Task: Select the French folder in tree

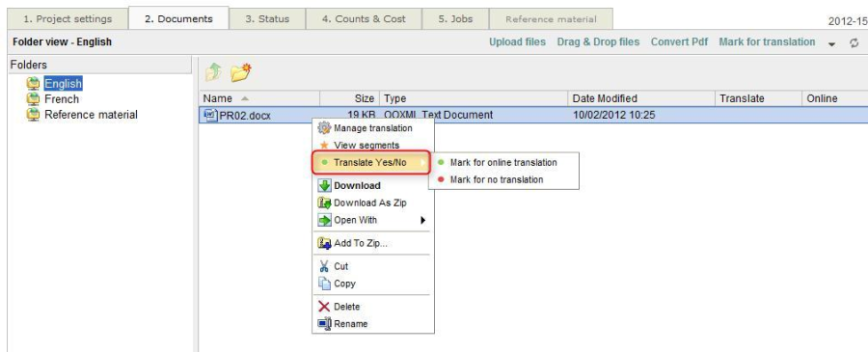Action: 62,99
